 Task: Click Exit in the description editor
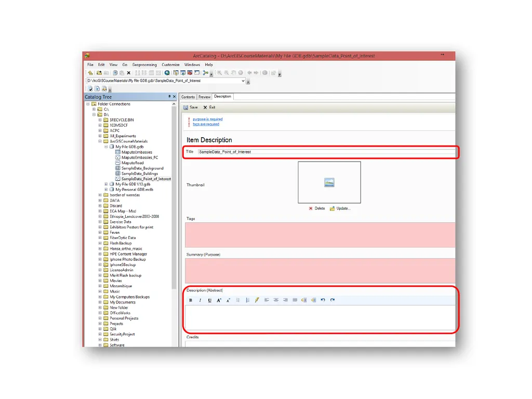pyautogui.click(x=209, y=107)
